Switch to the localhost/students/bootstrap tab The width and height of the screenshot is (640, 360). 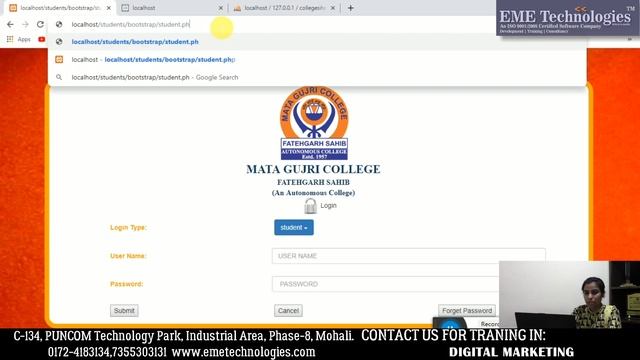click(60, 8)
